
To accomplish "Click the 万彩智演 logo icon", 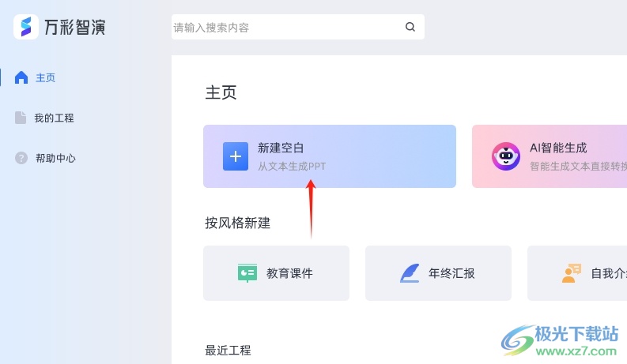I will [x=26, y=27].
